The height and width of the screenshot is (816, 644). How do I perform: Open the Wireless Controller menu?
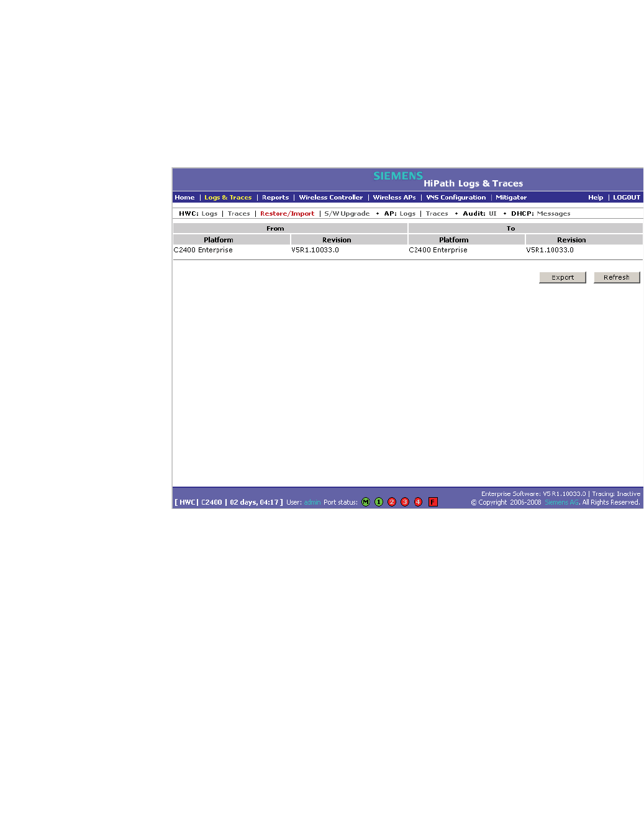click(x=331, y=198)
